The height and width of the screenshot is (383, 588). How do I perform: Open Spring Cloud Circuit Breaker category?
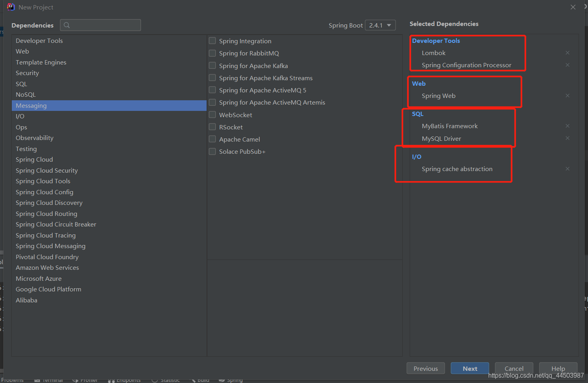pos(109,225)
